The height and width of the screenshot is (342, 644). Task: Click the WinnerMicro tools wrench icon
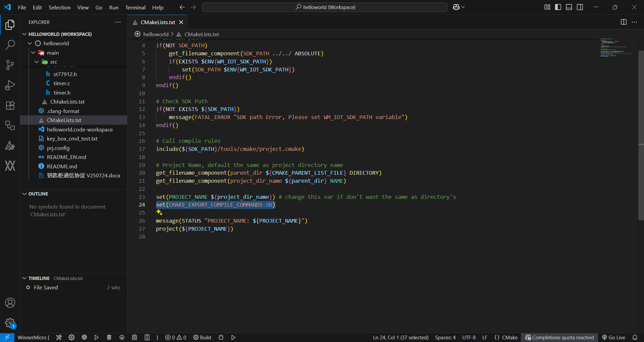pos(59,337)
